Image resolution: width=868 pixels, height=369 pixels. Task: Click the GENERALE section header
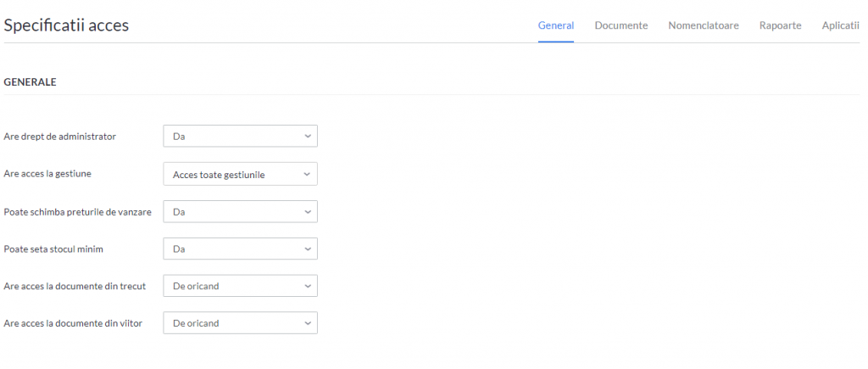[30, 82]
